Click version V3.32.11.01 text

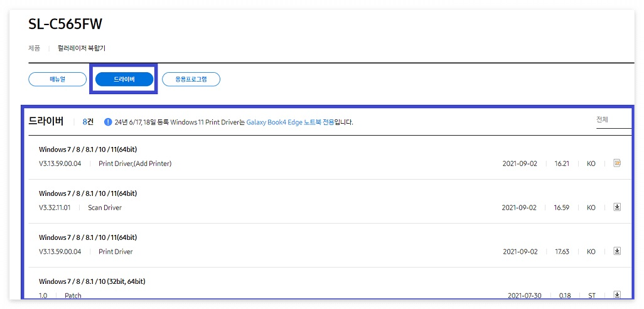(x=55, y=207)
